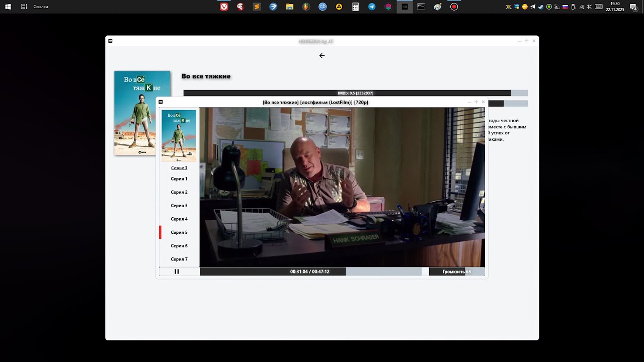Seek in the video progress bar

point(310,271)
